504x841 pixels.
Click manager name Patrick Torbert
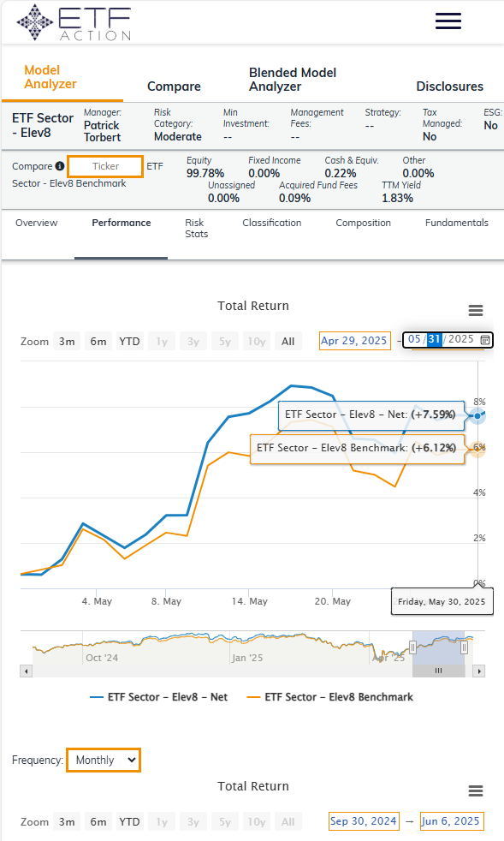pyautogui.click(x=102, y=131)
